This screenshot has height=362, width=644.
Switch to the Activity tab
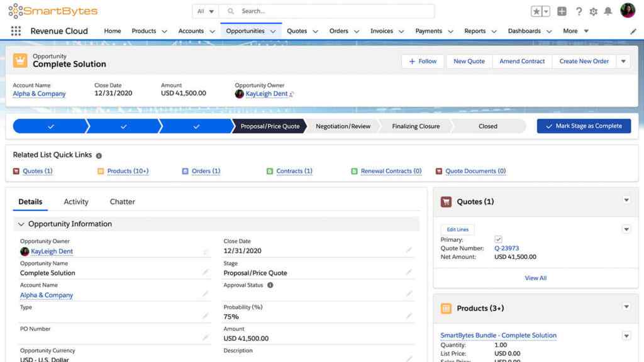coord(76,202)
